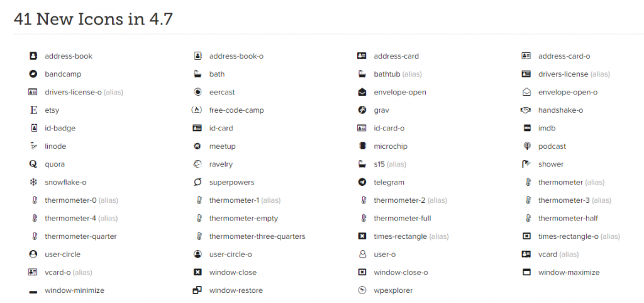Select the etsy logo icon

[x=33, y=110]
